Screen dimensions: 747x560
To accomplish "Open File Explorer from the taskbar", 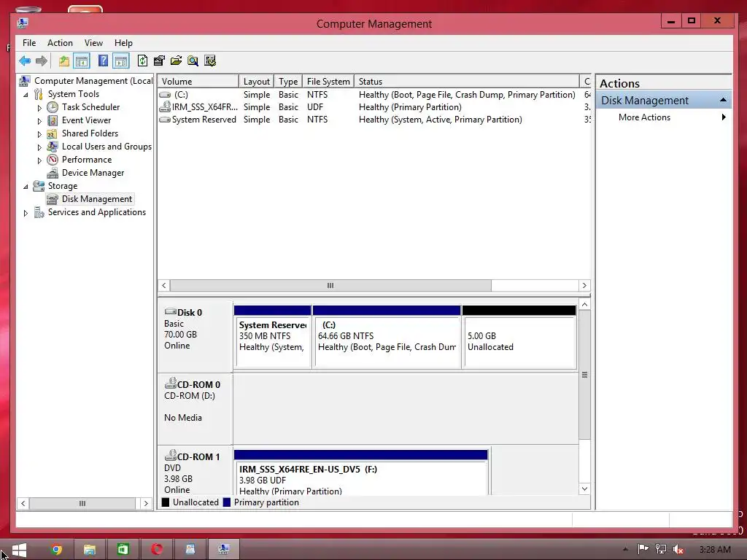I will 90,550.
